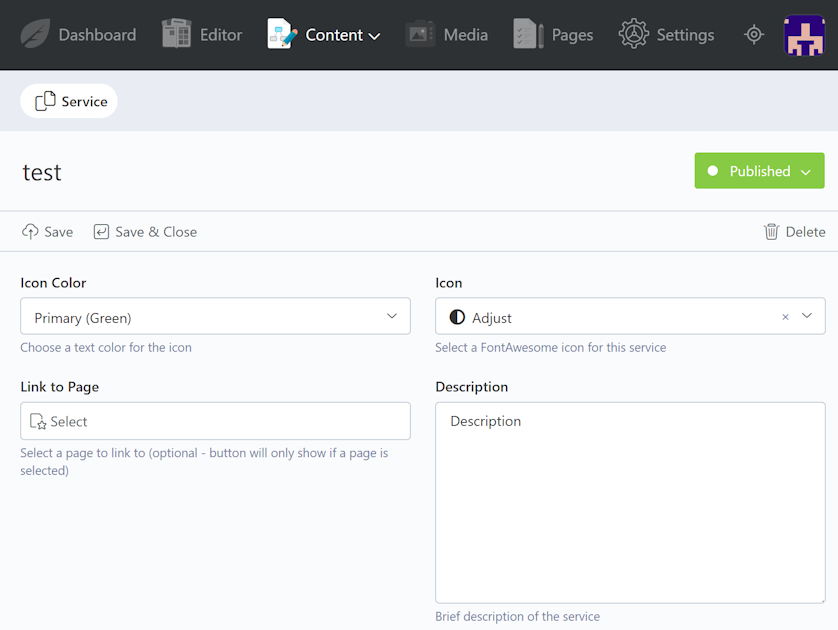Clear the selected Adjust icon
838x630 pixels.
(785, 317)
